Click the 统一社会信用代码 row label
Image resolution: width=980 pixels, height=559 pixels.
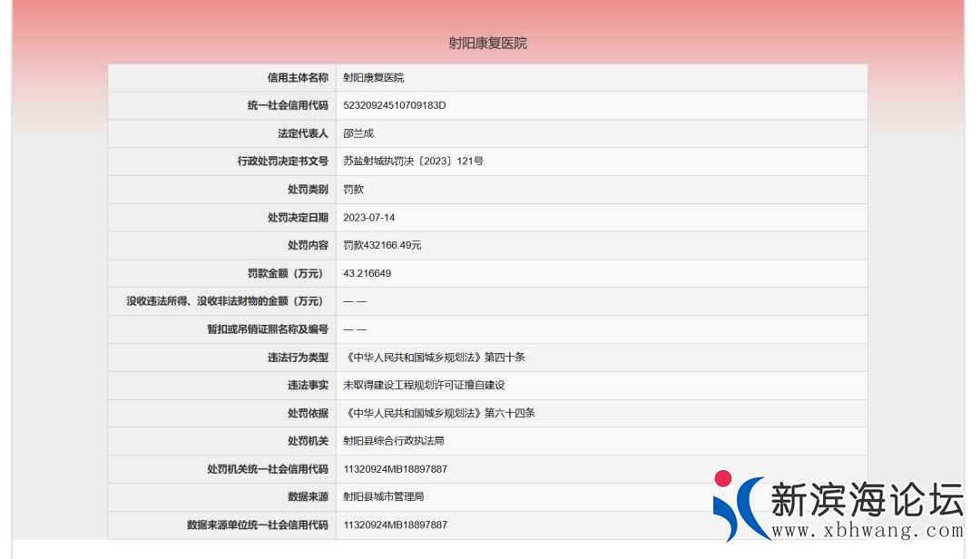click(x=288, y=105)
